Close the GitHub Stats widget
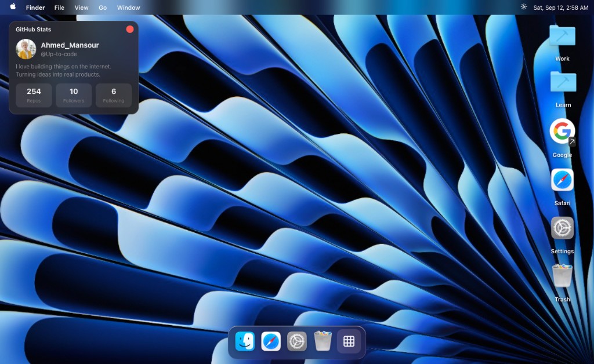 pyautogui.click(x=129, y=29)
